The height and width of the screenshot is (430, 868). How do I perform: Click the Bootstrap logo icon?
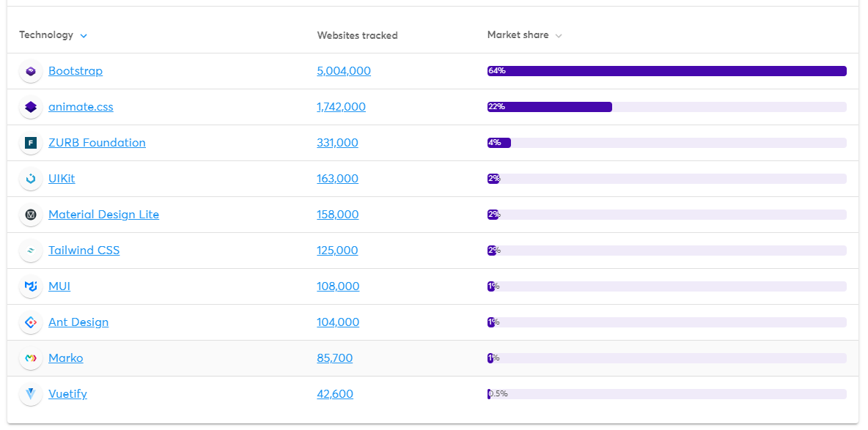point(31,71)
